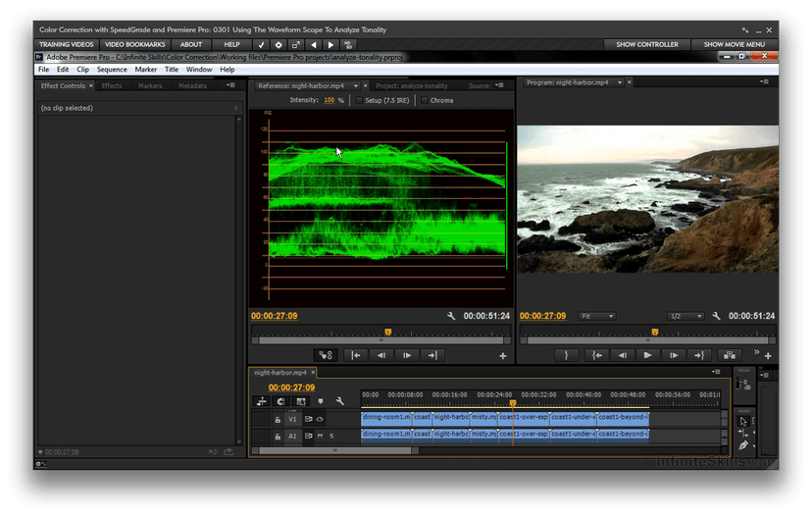
Task: Click SHOW MOVIE MENU
Action: pos(734,44)
